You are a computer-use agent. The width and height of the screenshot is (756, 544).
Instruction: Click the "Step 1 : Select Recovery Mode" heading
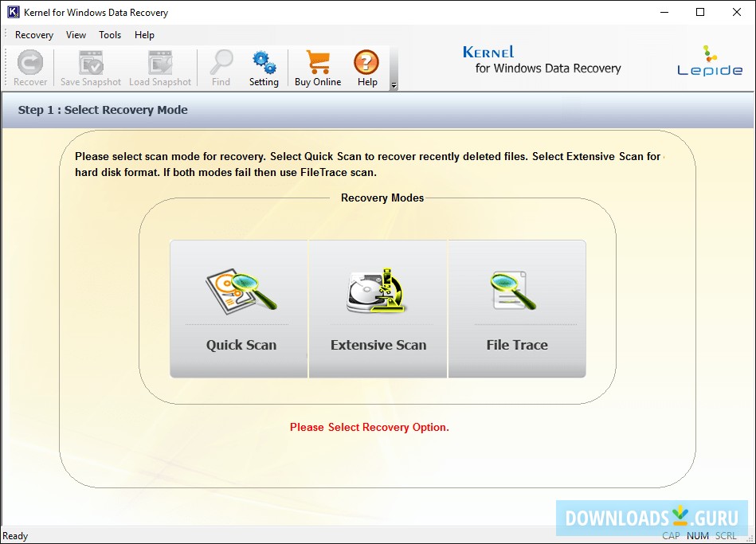click(x=103, y=110)
